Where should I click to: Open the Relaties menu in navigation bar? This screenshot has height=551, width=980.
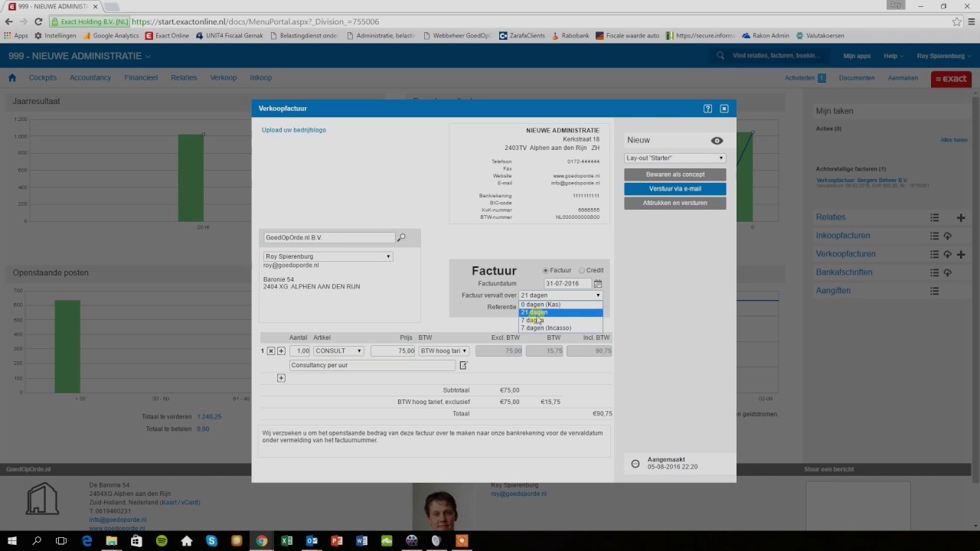click(184, 78)
